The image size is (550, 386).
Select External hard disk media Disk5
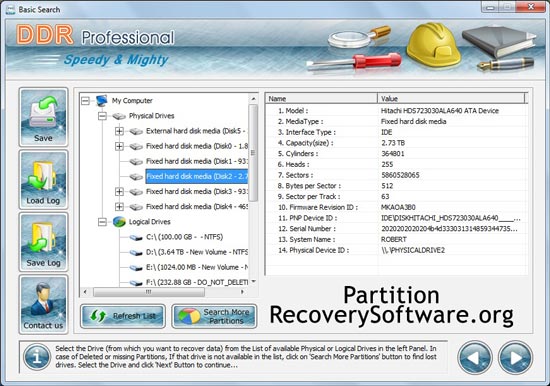click(196, 131)
